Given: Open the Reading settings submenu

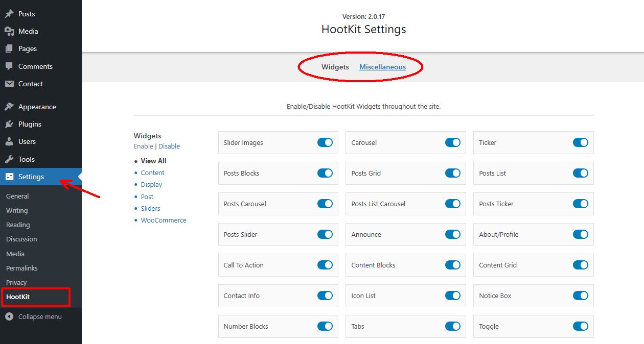Looking at the screenshot, I should pos(18,225).
